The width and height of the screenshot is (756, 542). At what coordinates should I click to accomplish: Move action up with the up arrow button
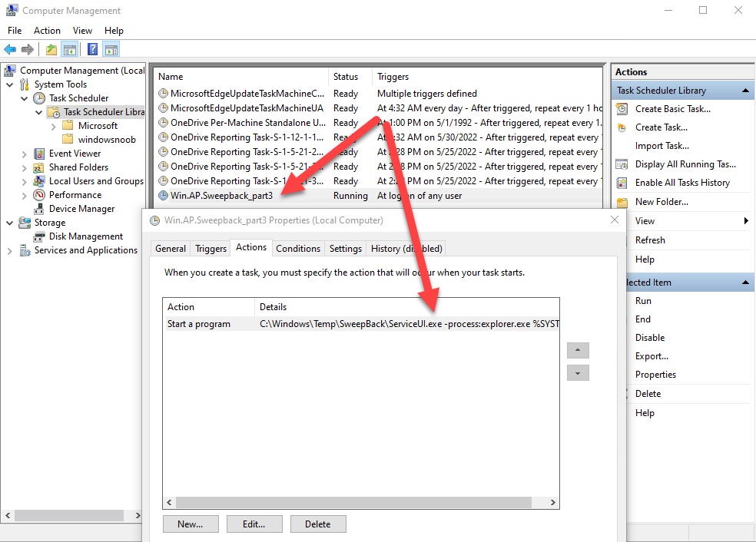coord(578,350)
